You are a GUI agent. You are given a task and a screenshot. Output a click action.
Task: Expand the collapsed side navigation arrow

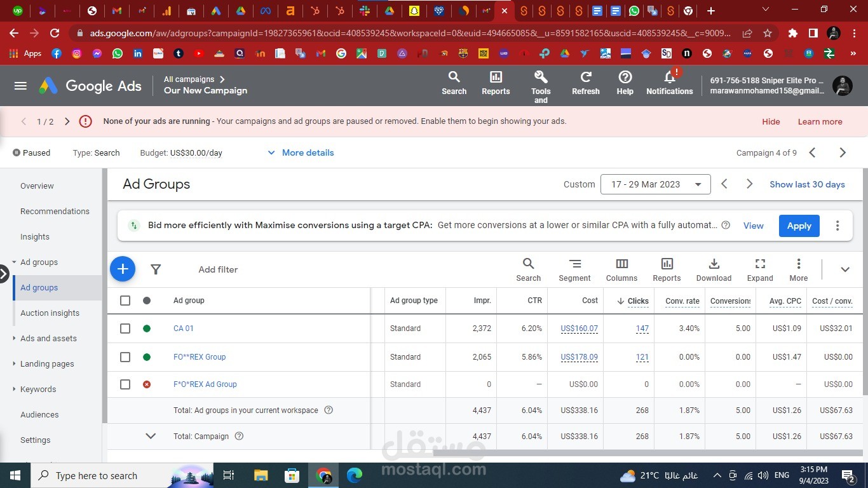coord(4,274)
